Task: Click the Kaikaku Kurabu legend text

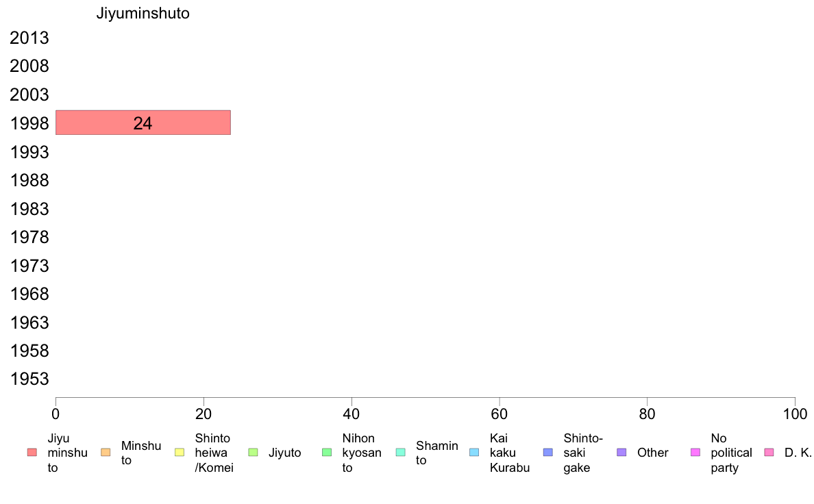Action: point(510,453)
